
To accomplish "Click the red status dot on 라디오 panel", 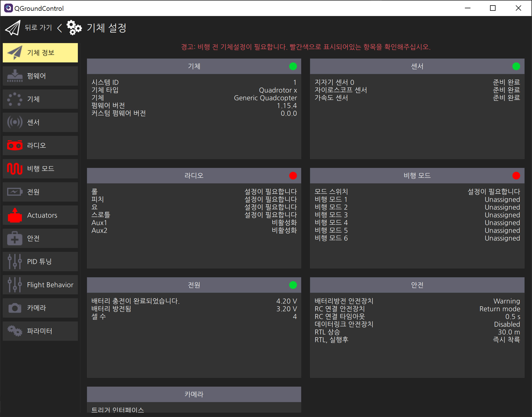I will 293,176.
